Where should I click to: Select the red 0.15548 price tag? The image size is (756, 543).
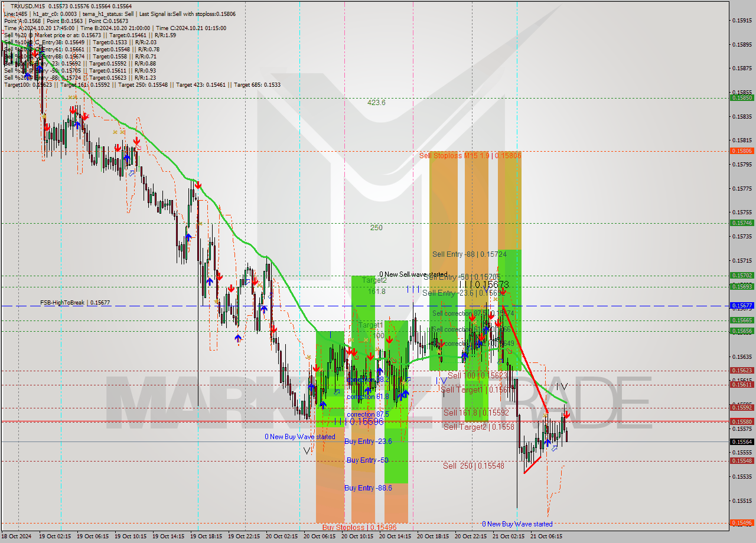(742, 461)
